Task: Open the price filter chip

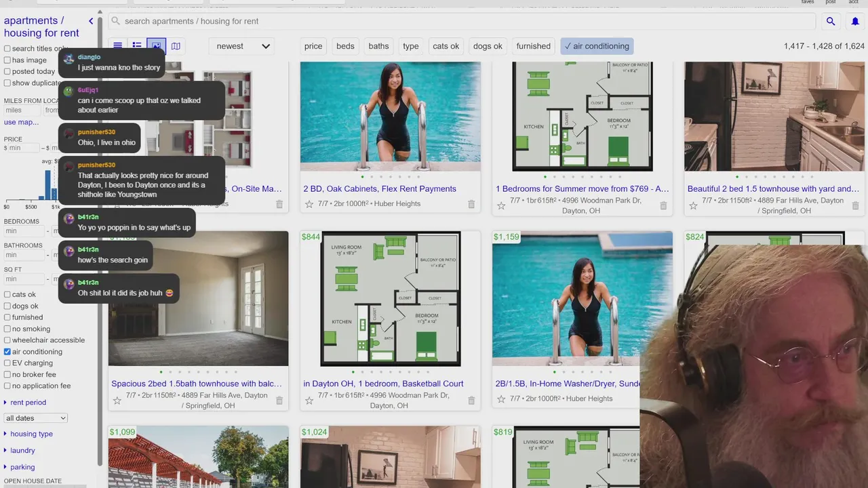Action: pos(313,46)
